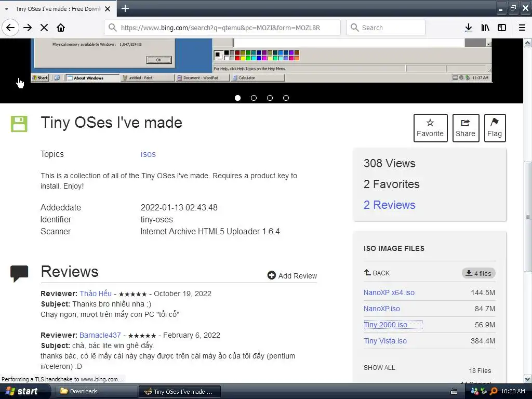Close the Tiny OSes tab

tap(108, 9)
